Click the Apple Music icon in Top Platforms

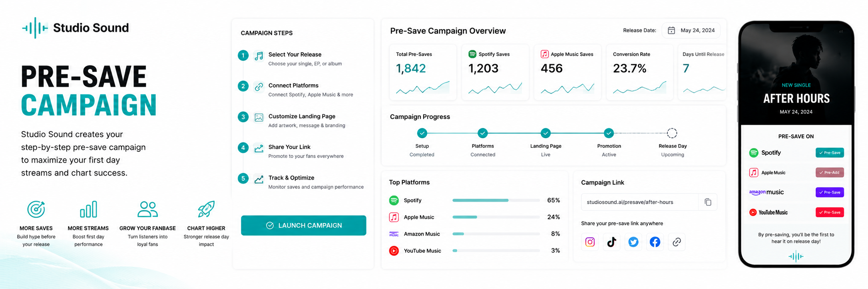coord(394,217)
